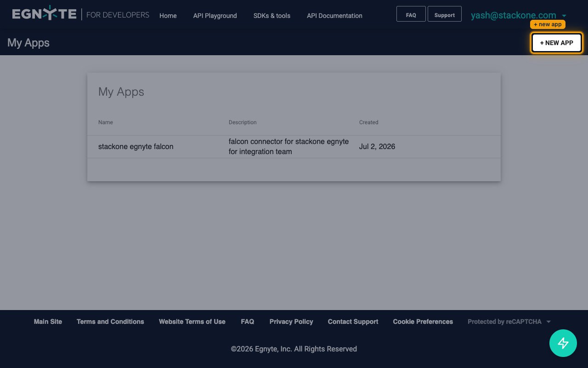
Task: Click the Egnyte for Developers logo
Action: coord(81,14)
